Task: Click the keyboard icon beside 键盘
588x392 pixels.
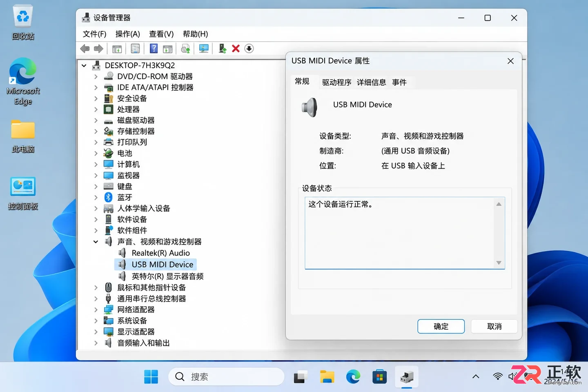Action: (x=108, y=186)
